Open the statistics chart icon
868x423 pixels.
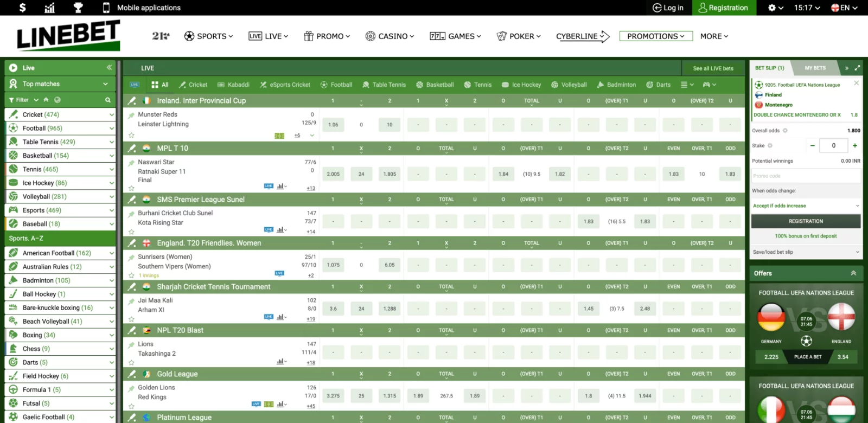coord(50,8)
